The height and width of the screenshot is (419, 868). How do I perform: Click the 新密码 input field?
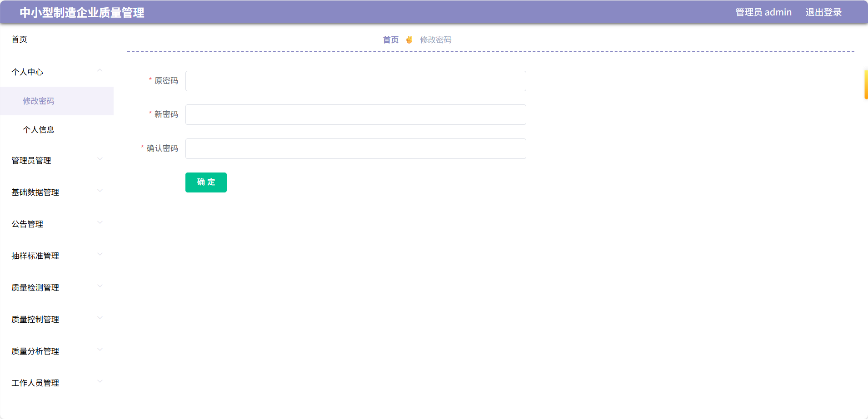pyautogui.click(x=355, y=114)
